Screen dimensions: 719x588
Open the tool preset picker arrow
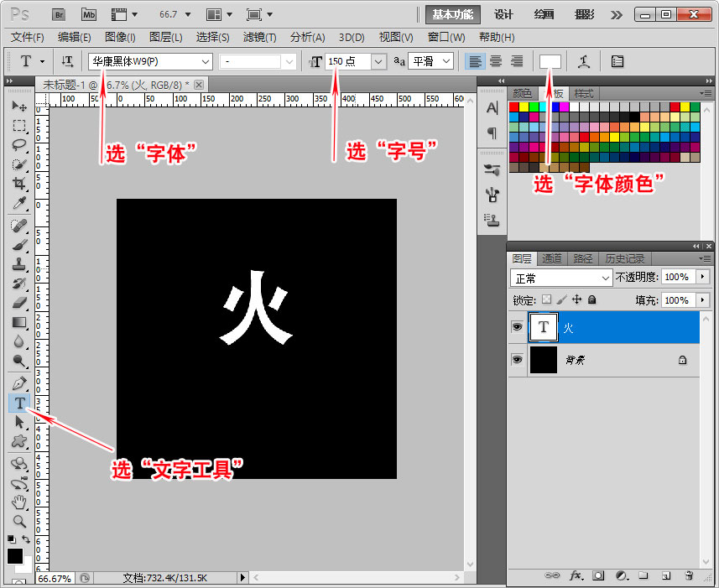pyautogui.click(x=42, y=61)
